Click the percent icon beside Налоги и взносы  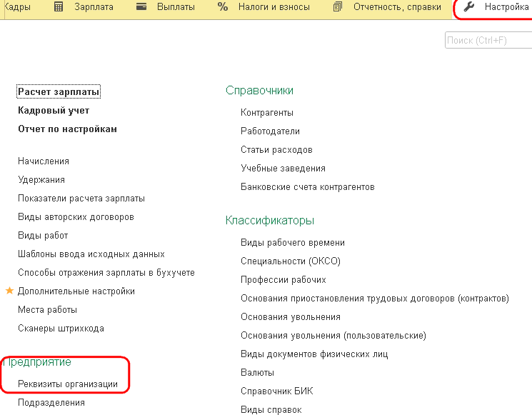point(223,6)
